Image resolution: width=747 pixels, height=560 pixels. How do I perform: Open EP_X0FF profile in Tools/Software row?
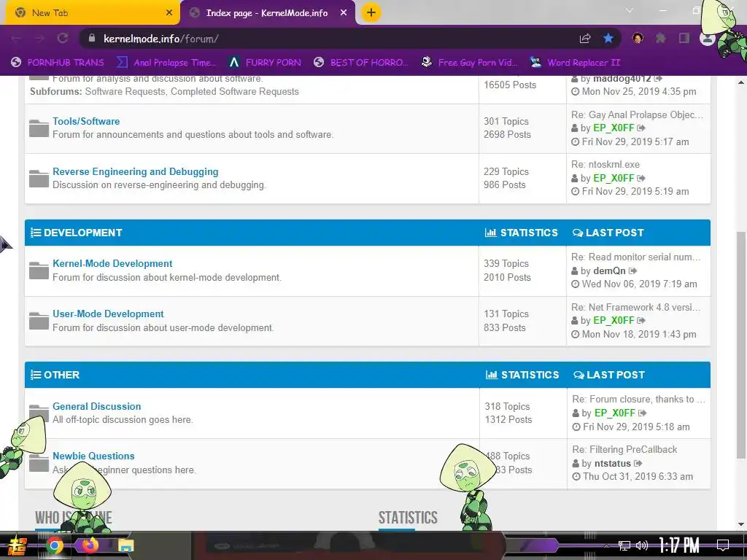click(614, 128)
